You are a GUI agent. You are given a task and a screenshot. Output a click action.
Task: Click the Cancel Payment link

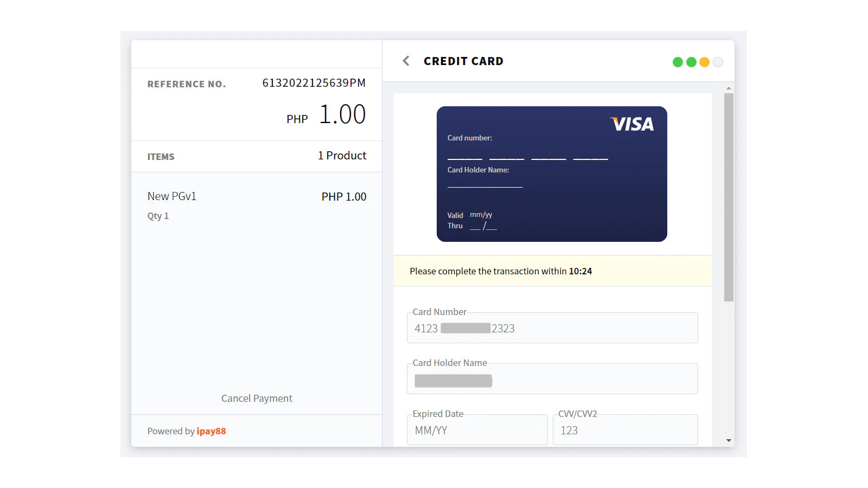point(257,399)
